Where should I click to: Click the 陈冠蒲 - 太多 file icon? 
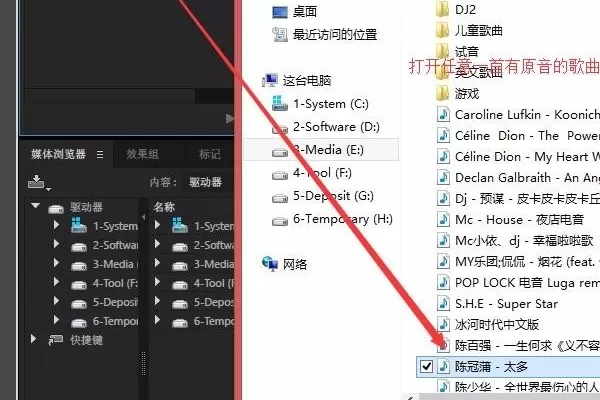[x=443, y=367]
